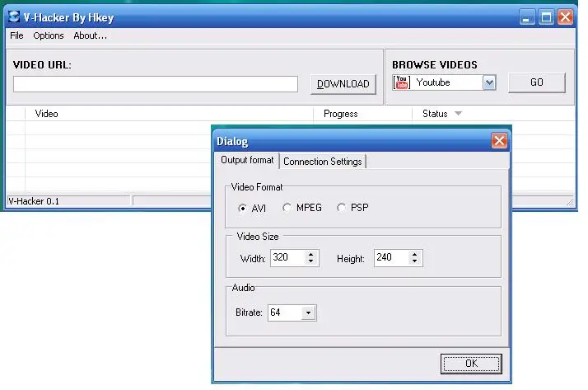This screenshot has width=588, height=390.
Task: Increase Width using the up spinner arrow
Action: point(310,254)
